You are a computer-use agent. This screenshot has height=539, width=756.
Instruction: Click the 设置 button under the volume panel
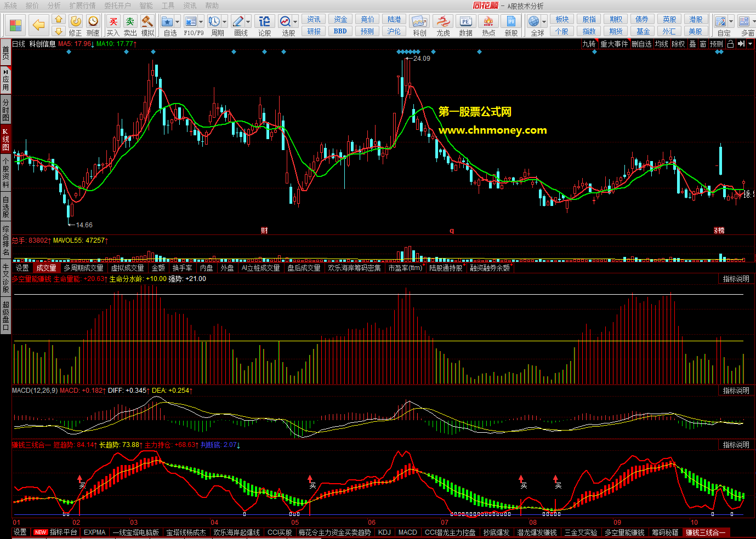pos(22,268)
